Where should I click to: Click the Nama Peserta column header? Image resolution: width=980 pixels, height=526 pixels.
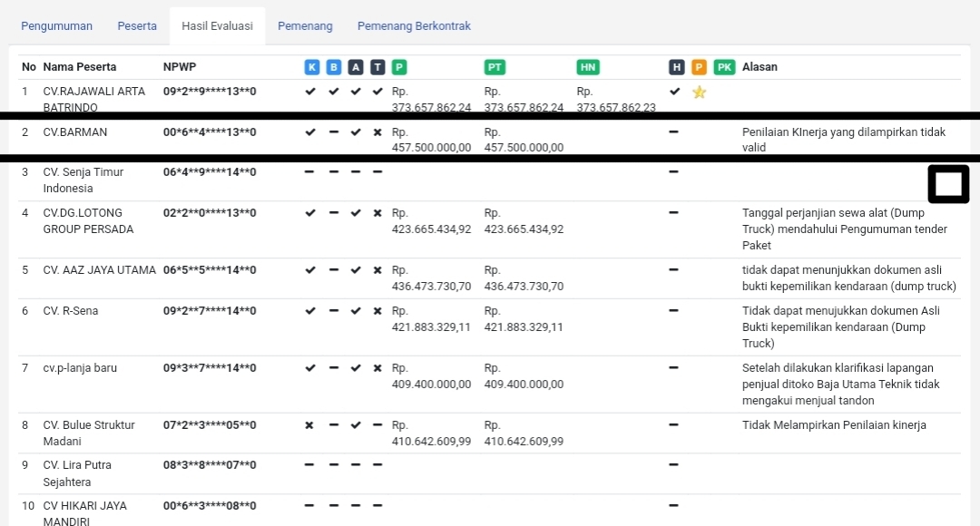point(80,67)
